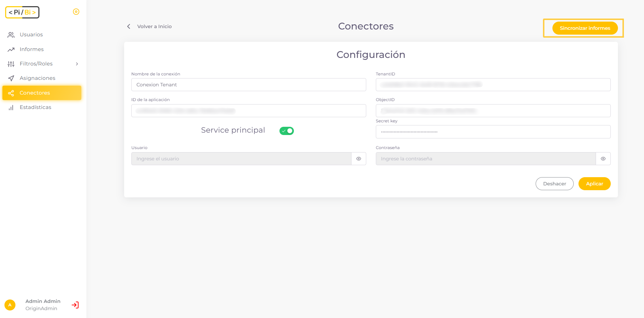The height and width of the screenshot is (318, 644).
Task: Click the Informes trend line icon
Action: click(x=11, y=49)
